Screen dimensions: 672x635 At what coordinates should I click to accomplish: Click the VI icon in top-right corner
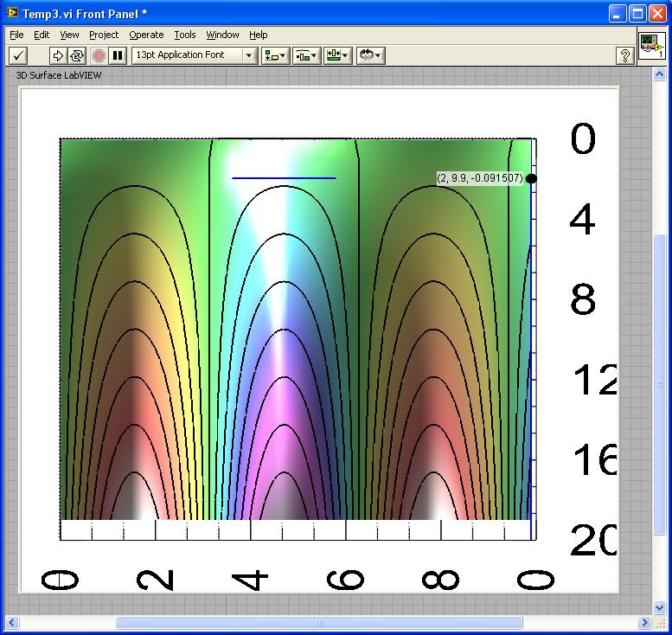tap(651, 47)
